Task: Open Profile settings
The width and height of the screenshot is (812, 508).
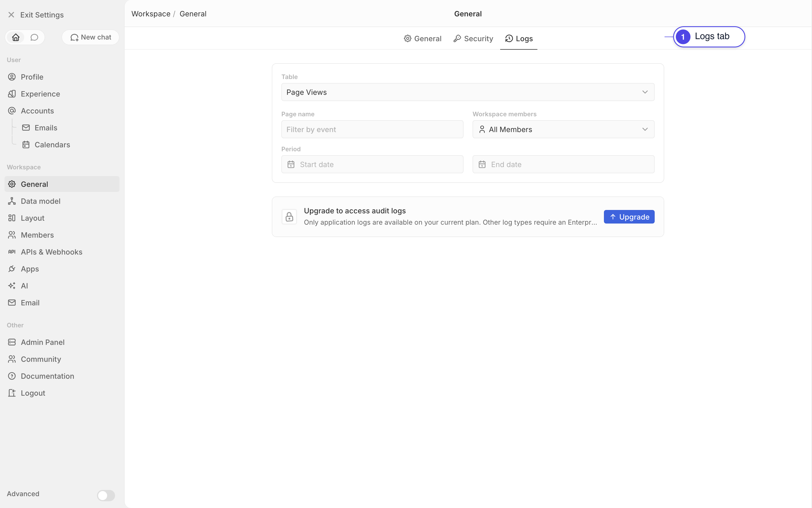Action: pos(62,77)
